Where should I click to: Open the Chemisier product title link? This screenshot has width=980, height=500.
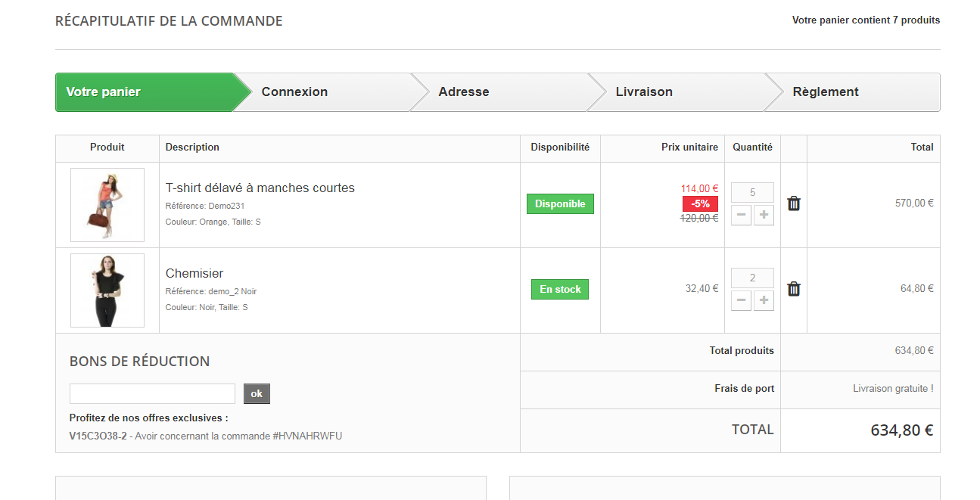pos(194,273)
